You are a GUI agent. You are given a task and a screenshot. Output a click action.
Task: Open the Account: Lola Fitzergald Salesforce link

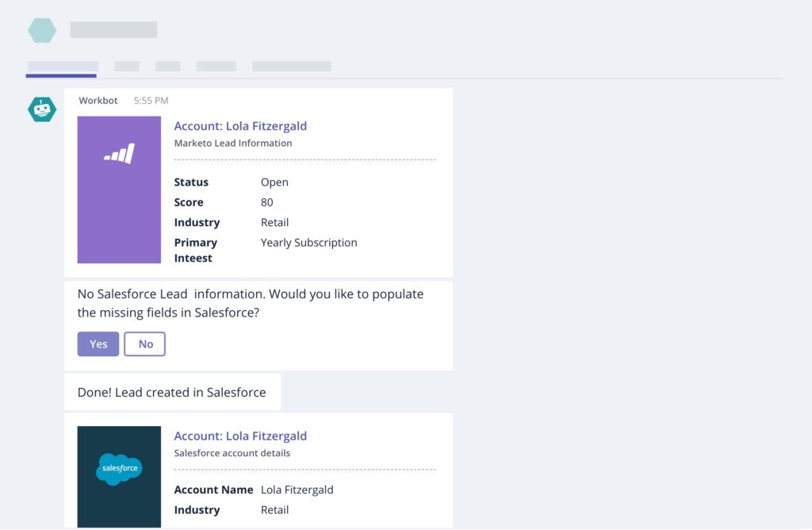click(240, 436)
